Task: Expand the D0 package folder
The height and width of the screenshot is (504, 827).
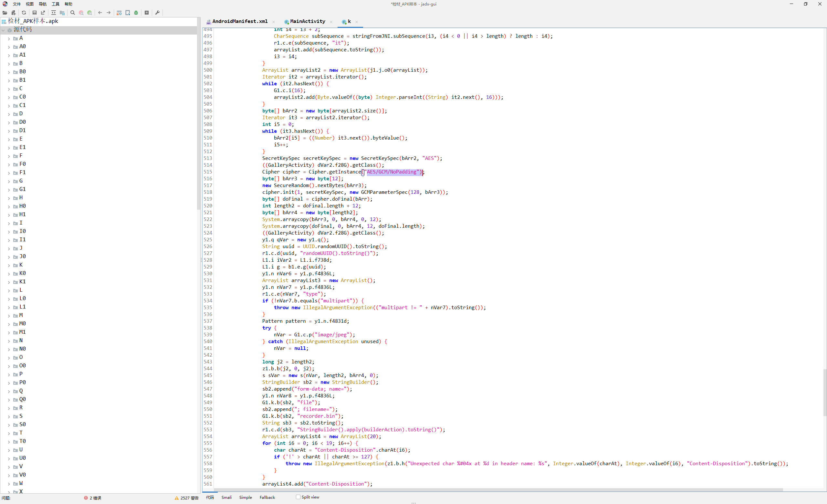Action: (x=9, y=122)
